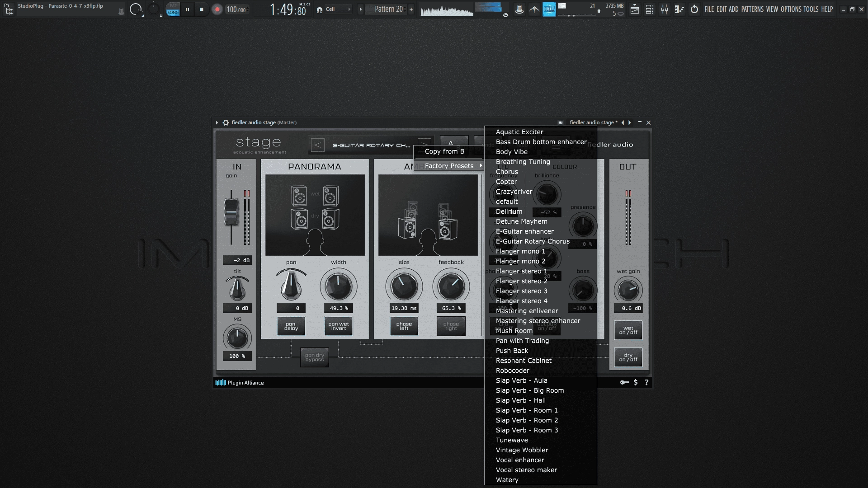Image resolution: width=868 pixels, height=488 pixels.
Task: Click the width knob in PANORAMA
Action: tap(338, 286)
